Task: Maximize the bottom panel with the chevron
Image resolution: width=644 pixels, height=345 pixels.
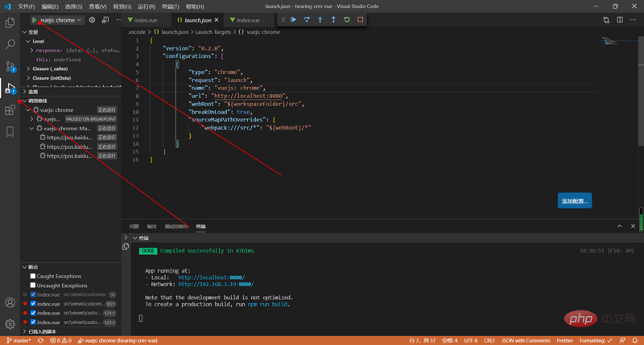Action: [x=619, y=226]
